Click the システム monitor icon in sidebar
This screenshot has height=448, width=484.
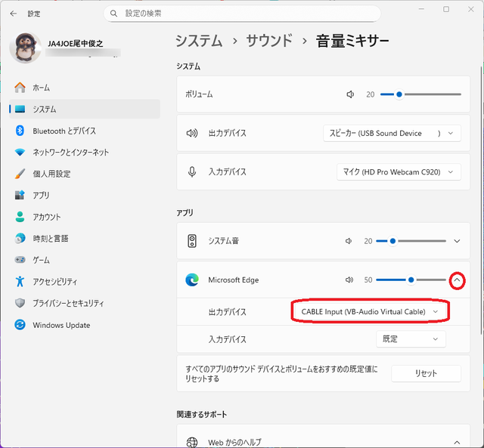[x=20, y=109]
